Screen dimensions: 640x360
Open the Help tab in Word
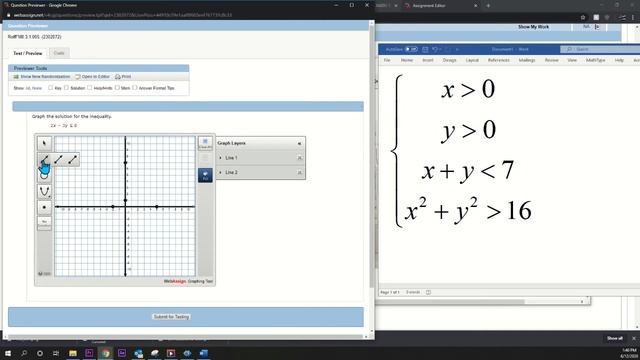(x=619, y=60)
